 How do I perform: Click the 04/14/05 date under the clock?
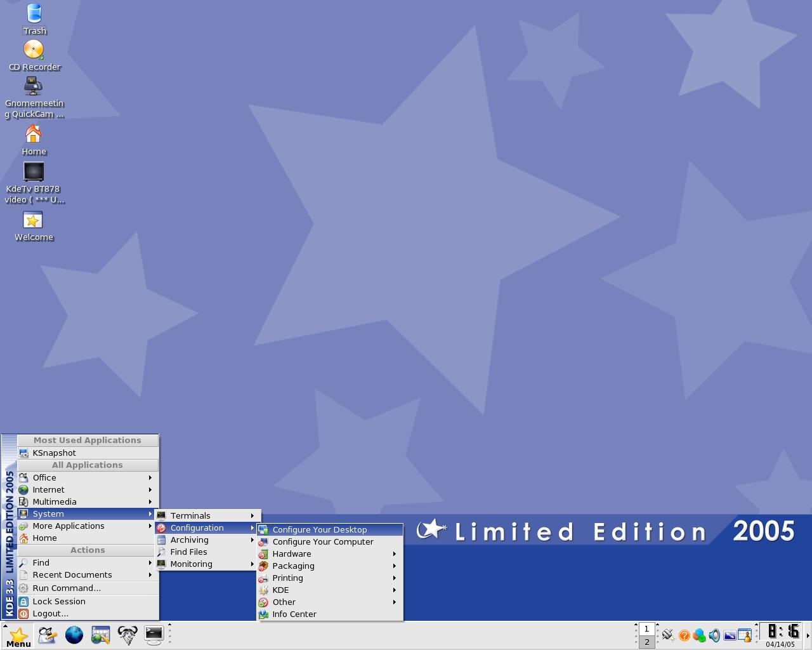[x=780, y=644]
